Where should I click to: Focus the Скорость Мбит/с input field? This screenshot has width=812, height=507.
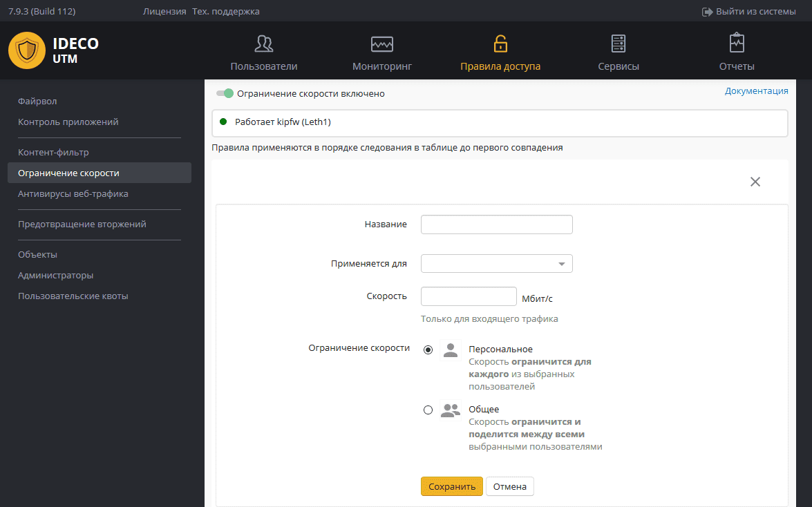coord(469,296)
